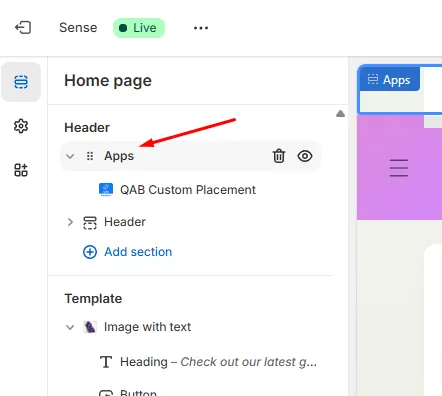Select the Header section row

coord(191,222)
